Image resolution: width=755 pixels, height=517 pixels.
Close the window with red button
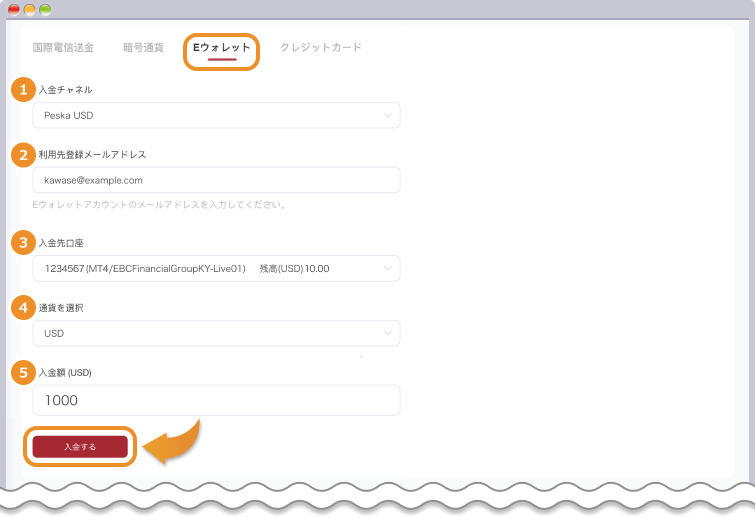pyautogui.click(x=14, y=9)
